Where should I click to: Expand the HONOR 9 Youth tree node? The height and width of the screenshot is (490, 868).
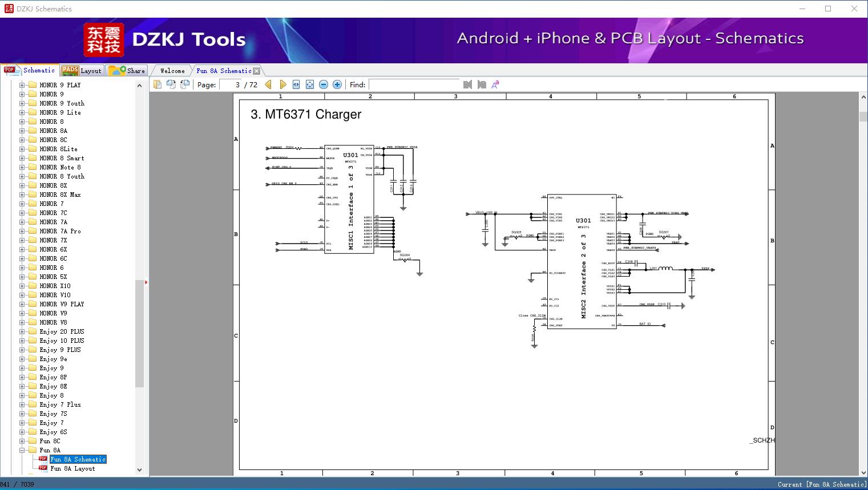point(22,103)
